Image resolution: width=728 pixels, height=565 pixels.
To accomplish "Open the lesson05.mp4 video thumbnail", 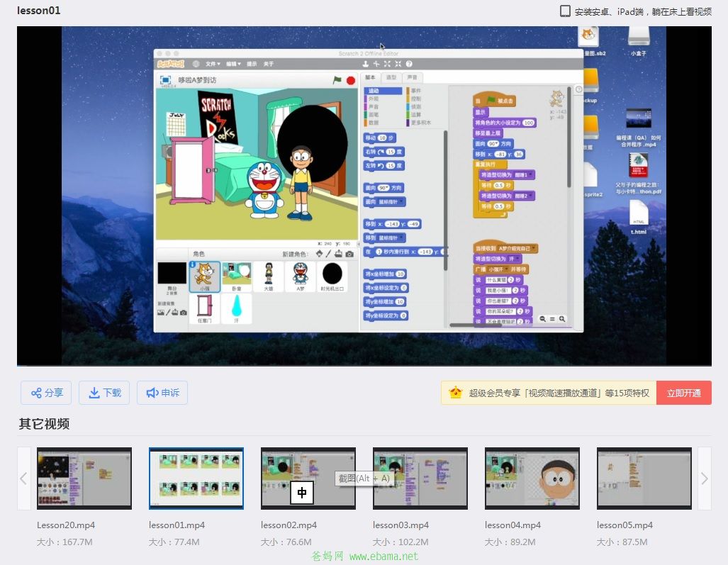I will tap(644, 479).
